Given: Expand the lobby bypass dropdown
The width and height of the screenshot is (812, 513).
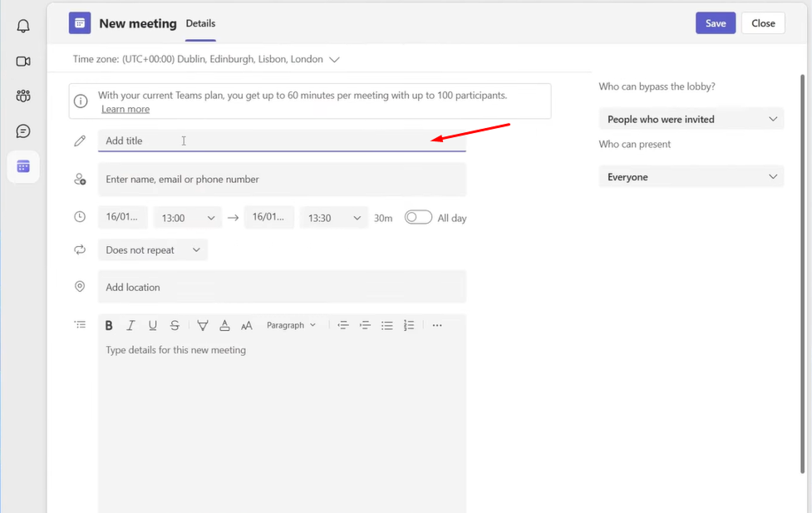Looking at the screenshot, I should pos(691,120).
